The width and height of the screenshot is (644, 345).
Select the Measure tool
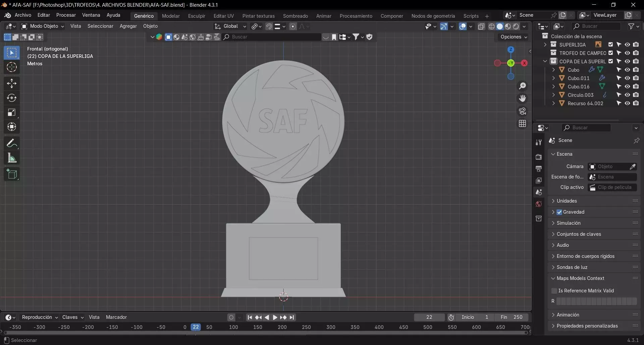pyautogui.click(x=12, y=158)
